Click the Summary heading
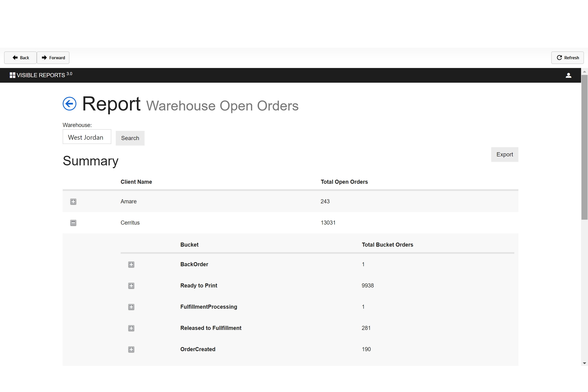588x392 pixels. [90, 161]
